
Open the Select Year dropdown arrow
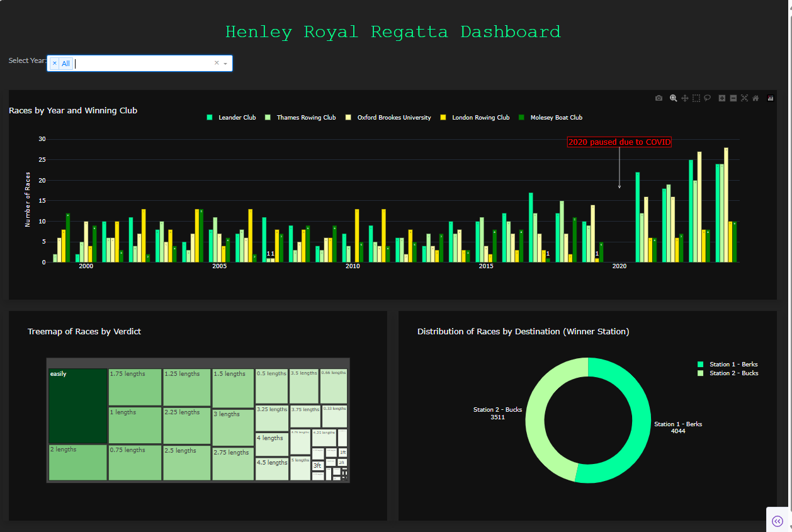click(x=225, y=64)
